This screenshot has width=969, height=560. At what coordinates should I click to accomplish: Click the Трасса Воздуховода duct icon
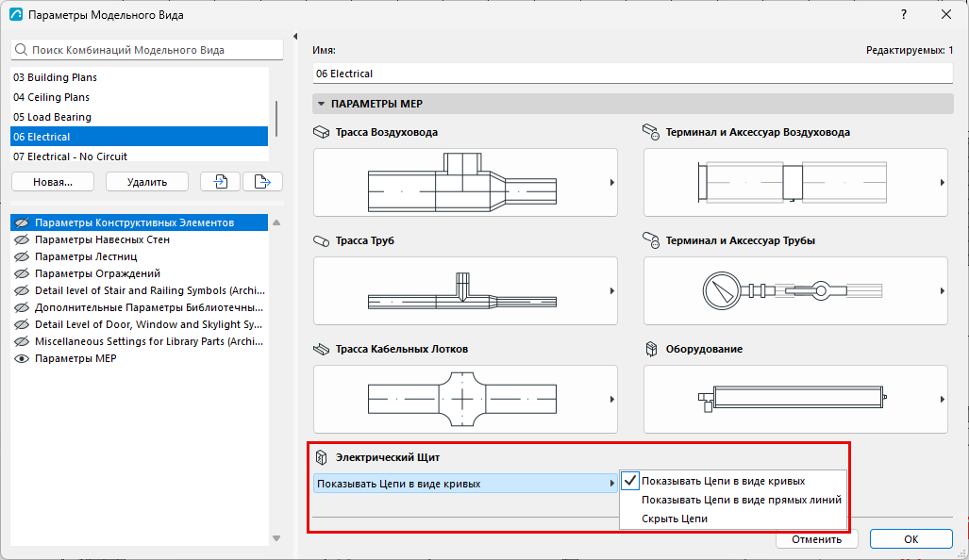coord(322,132)
